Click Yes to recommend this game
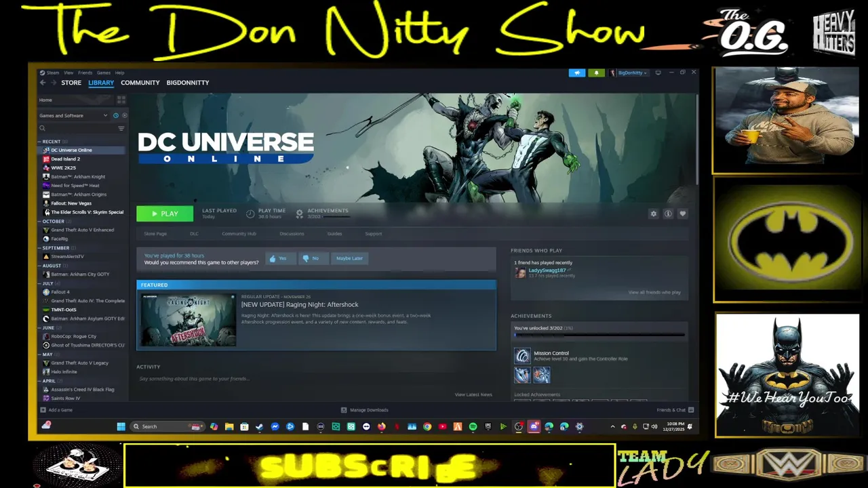Viewport: 868px width, 488px height. point(279,258)
